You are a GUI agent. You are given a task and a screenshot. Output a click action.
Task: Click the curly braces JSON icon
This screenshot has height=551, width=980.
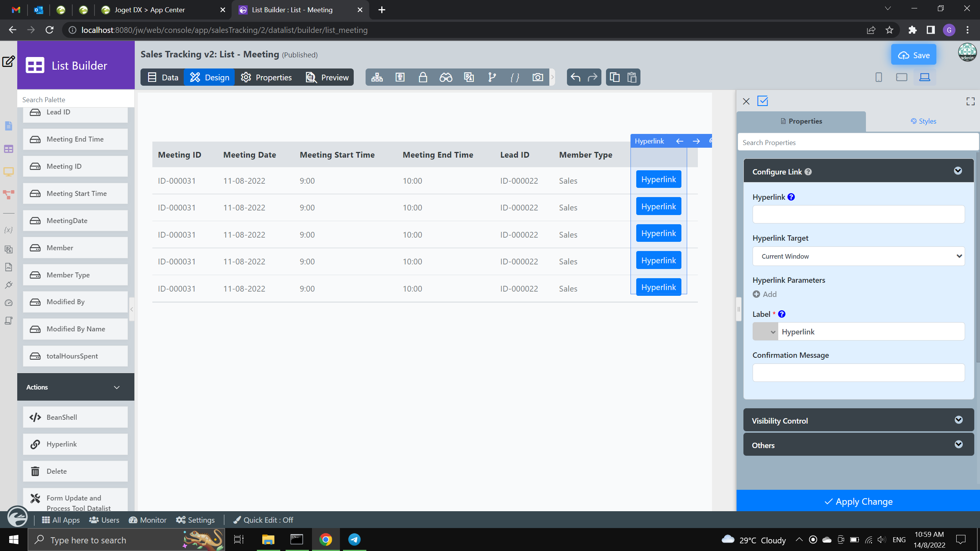click(x=515, y=77)
